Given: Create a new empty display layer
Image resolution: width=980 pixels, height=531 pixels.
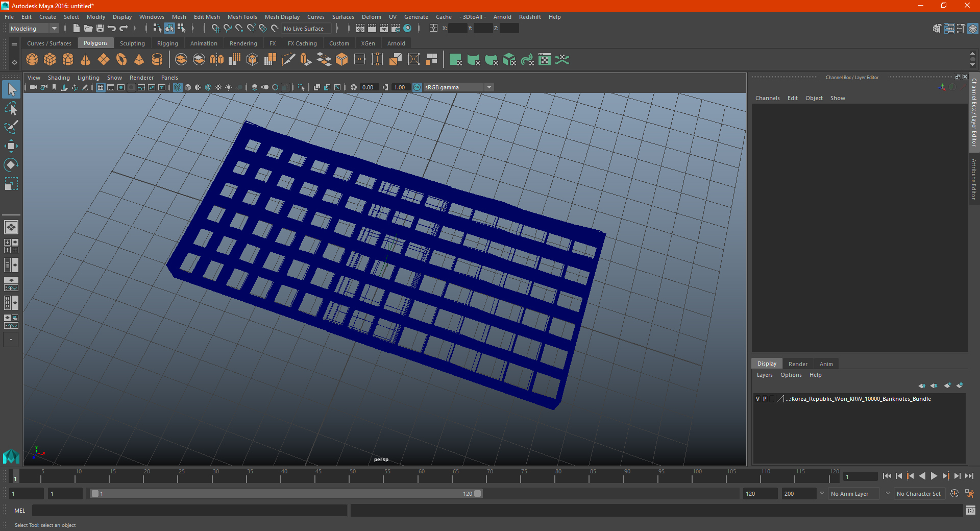Looking at the screenshot, I should [948, 385].
